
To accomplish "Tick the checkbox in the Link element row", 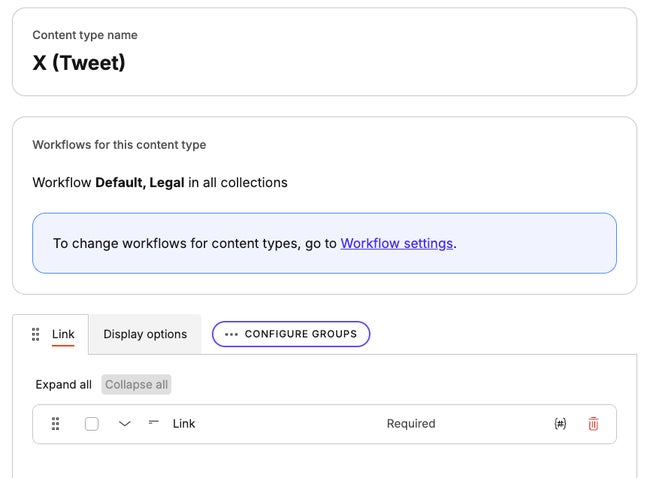I will click(x=92, y=424).
